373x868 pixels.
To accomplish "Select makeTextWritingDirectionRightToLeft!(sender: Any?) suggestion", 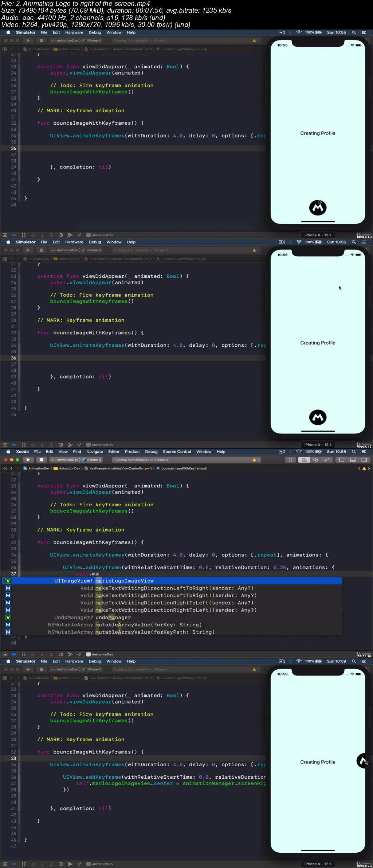I will click(172, 610).
